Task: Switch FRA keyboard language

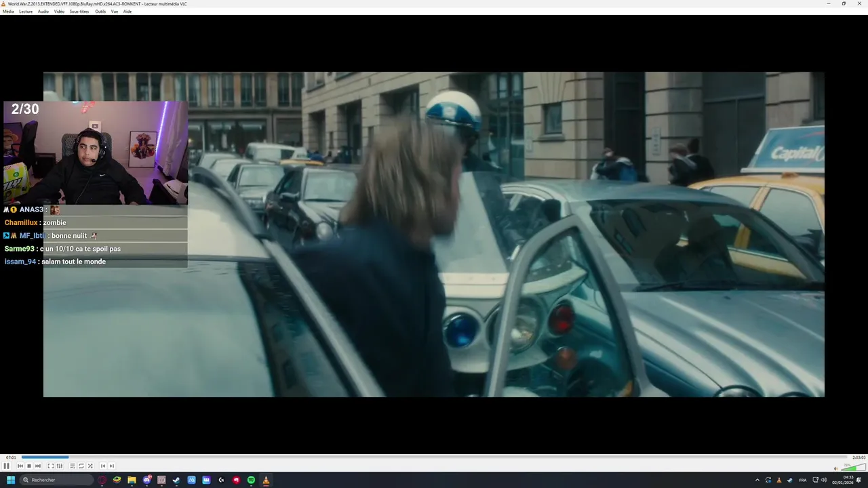Action: coord(803,480)
